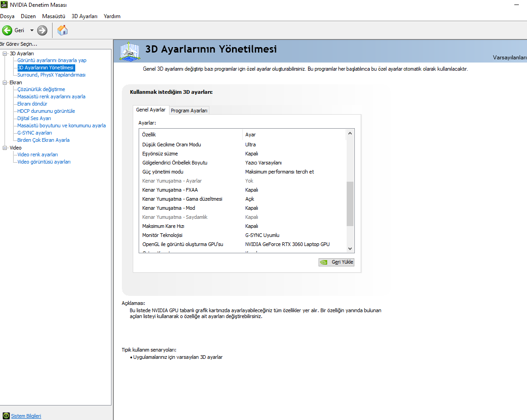Open the Sistem Bilgileri link
The image size is (527, 420).
pyautogui.click(x=26, y=416)
